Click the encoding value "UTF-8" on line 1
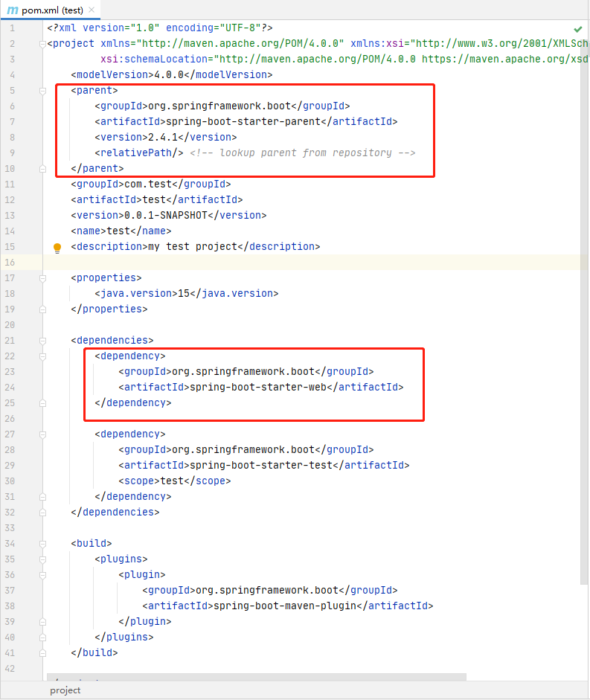 pos(240,28)
